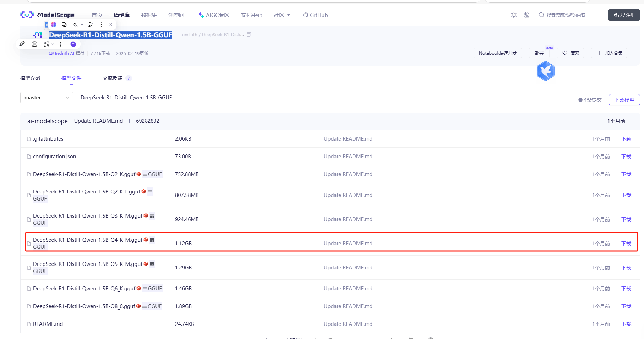Click the blue hummingbird floating icon

click(x=546, y=71)
